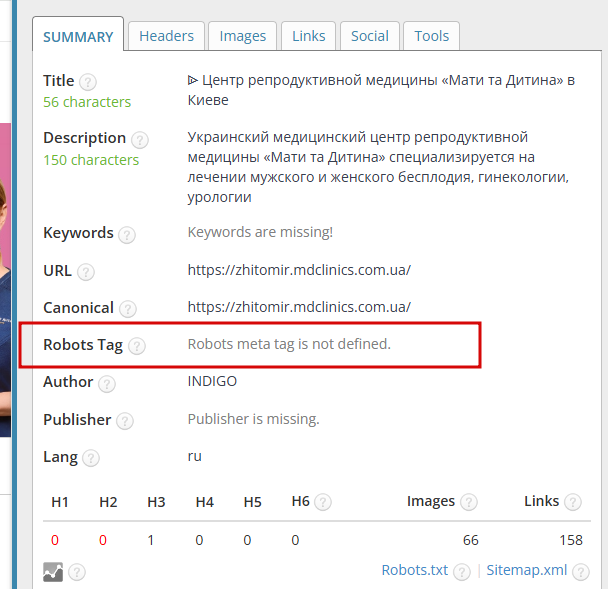Viewport: 608px width, 589px height.
Task: Open the Images tab
Action: point(243,36)
